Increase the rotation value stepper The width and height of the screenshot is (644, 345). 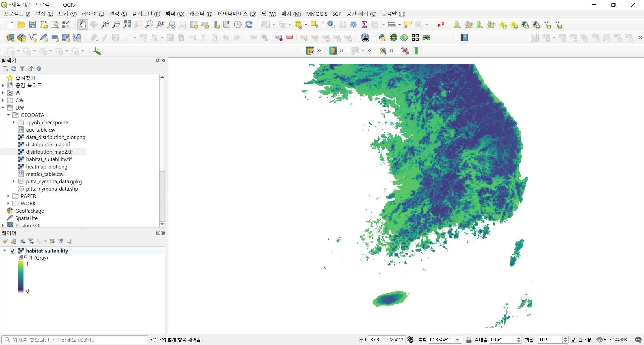click(565, 338)
